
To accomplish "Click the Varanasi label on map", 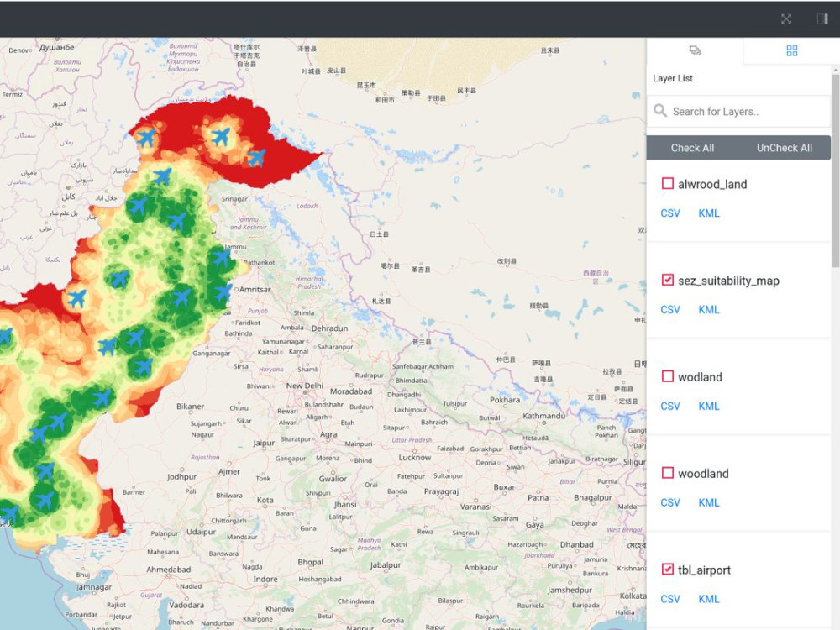I will pyautogui.click(x=475, y=507).
